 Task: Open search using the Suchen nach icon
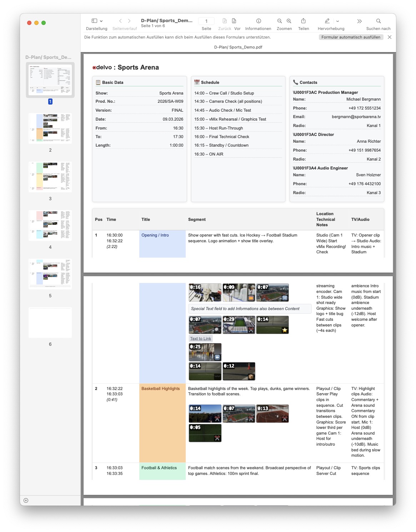click(377, 21)
